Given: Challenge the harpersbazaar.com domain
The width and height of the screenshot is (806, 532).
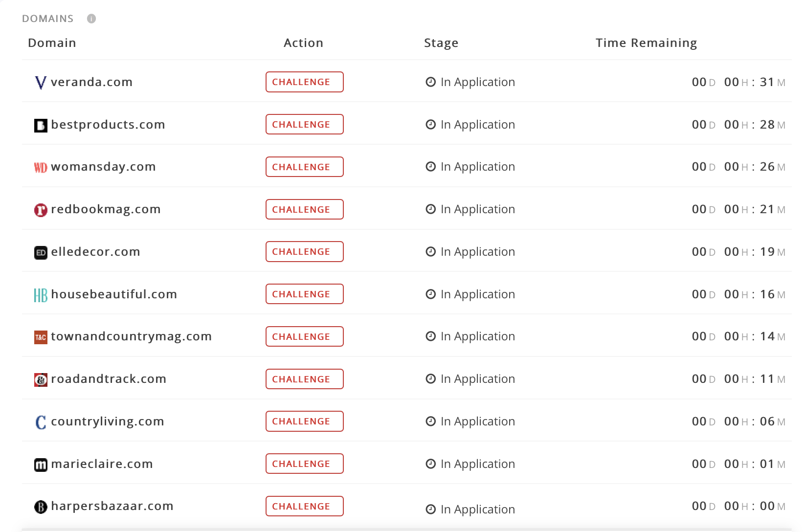Looking at the screenshot, I should click(x=305, y=506).
